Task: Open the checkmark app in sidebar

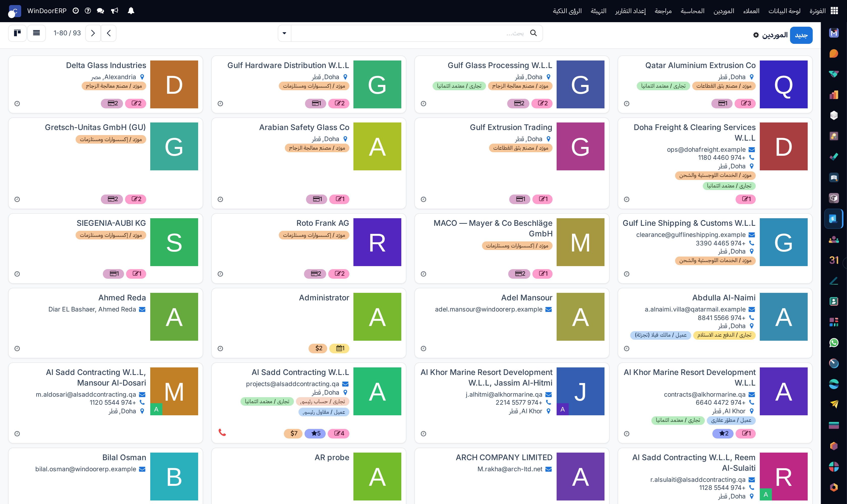Action: (834, 156)
